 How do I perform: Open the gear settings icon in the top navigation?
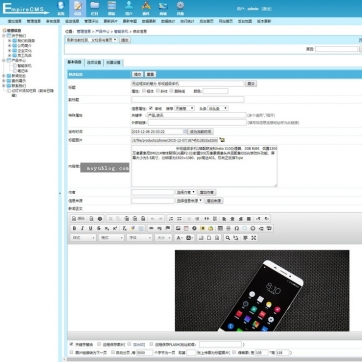click(x=180, y=8)
